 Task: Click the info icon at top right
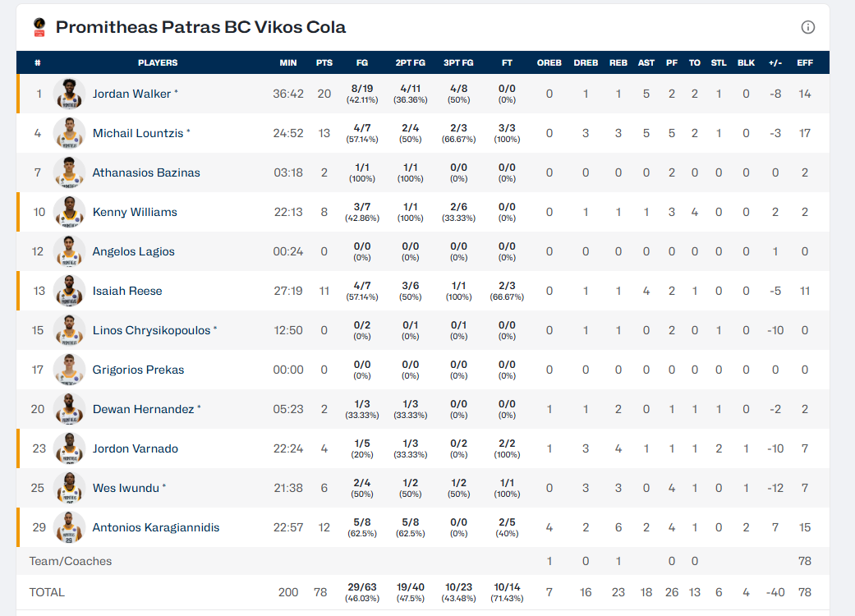point(807,27)
